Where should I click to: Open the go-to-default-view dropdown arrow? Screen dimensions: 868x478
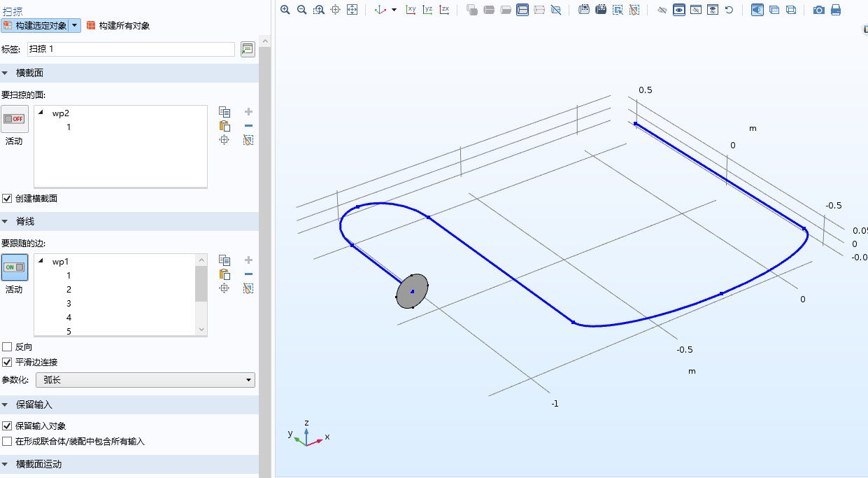click(x=394, y=10)
